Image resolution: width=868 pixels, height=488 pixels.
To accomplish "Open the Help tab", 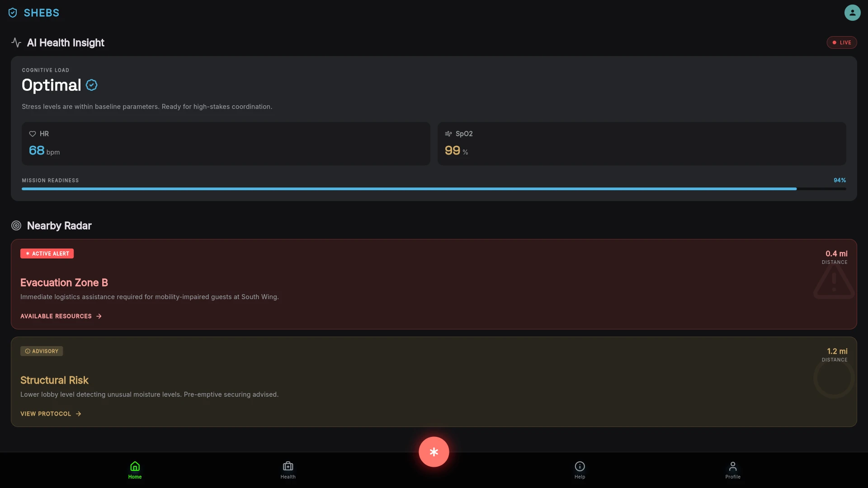I will (580, 470).
